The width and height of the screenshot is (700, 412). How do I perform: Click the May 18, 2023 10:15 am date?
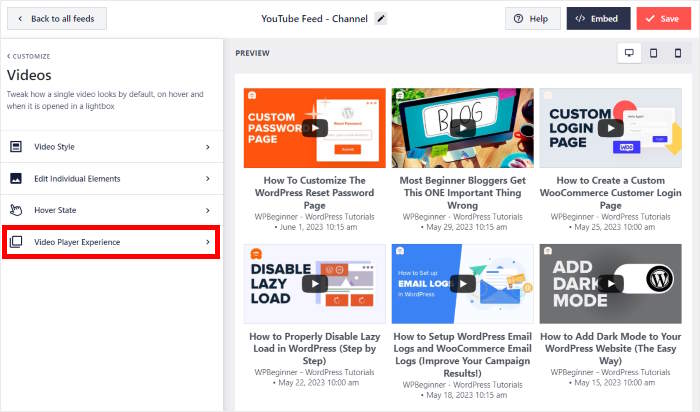[x=467, y=395]
